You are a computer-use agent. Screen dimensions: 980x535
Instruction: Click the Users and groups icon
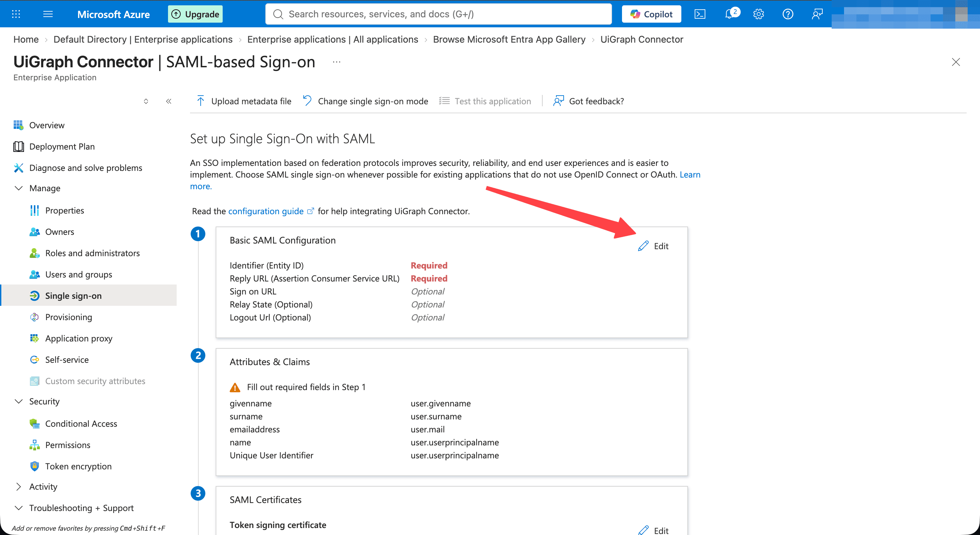tap(34, 274)
